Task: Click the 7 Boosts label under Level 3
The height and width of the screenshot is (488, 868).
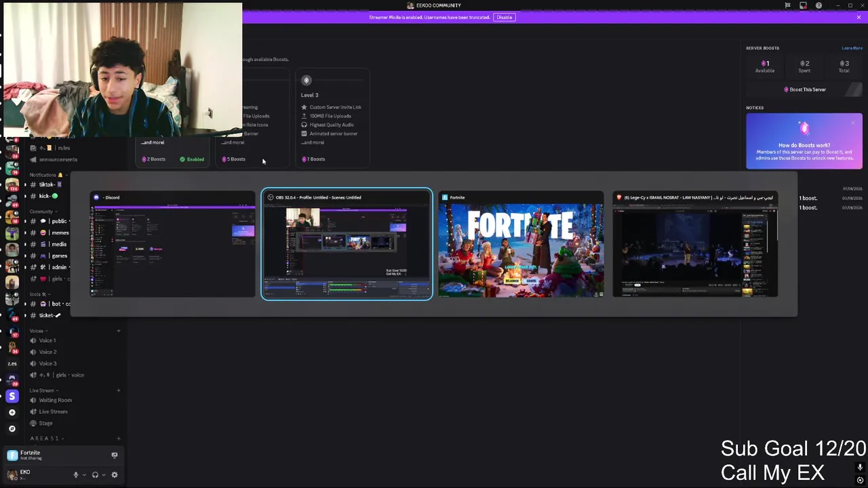Action: pos(313,159)
